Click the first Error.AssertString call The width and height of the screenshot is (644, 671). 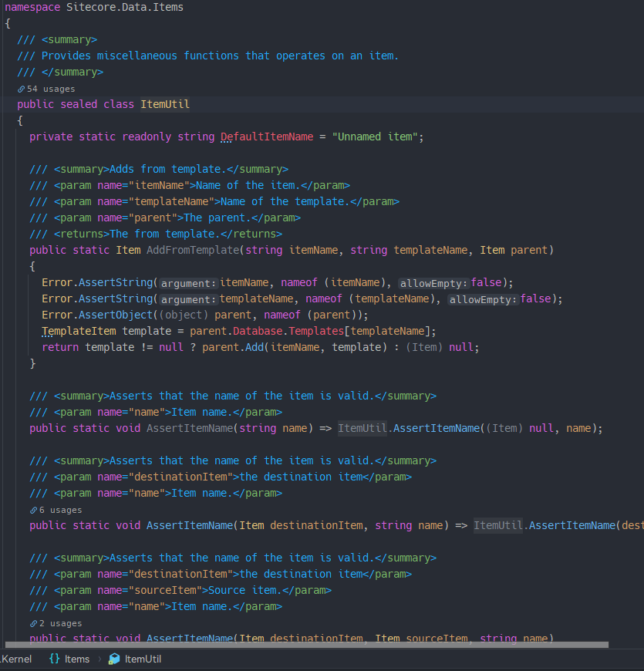(97, 283)
